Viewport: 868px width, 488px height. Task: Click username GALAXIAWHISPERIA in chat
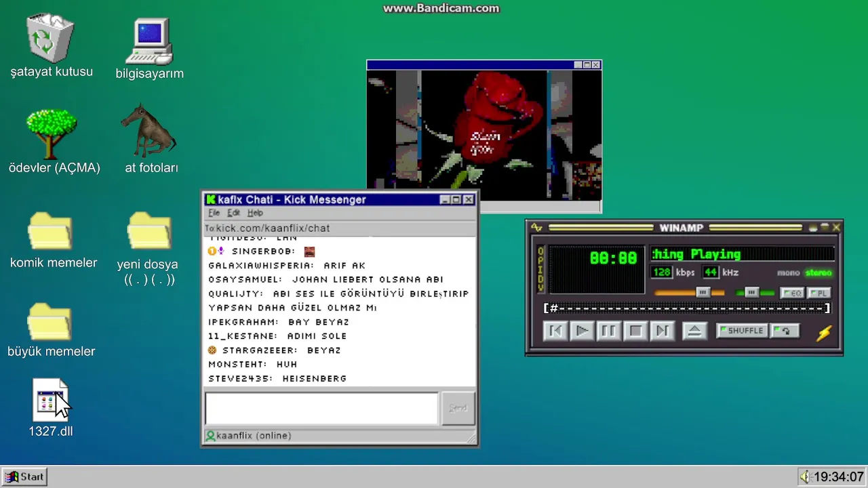pyautogui.click(x=261, y=266)
